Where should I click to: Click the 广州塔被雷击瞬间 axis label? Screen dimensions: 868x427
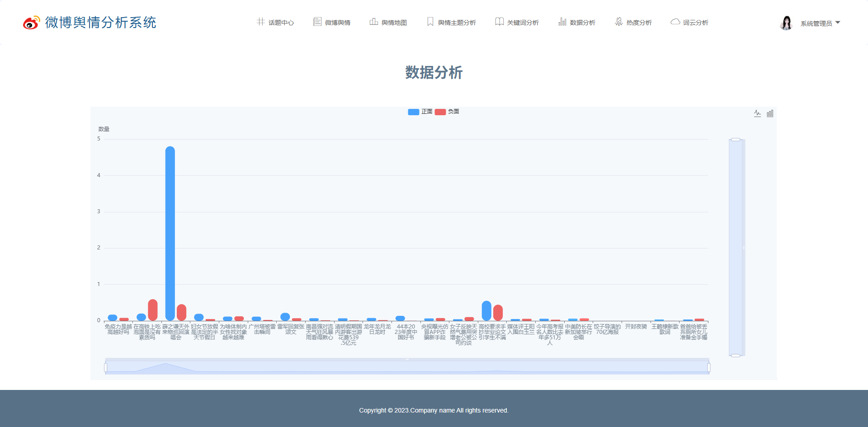coord(262,329)
